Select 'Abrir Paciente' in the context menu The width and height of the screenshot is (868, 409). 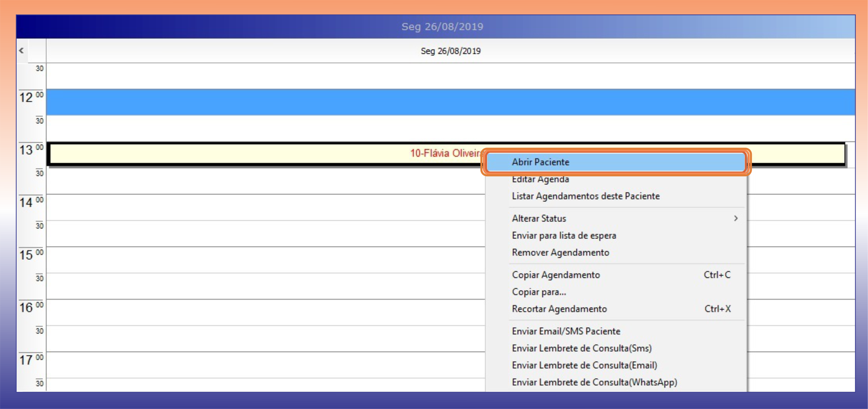[x=541, y=162]
